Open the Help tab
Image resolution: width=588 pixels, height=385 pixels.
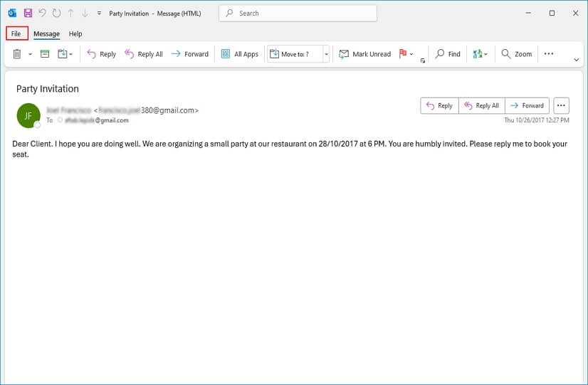(x=75, y=33)
